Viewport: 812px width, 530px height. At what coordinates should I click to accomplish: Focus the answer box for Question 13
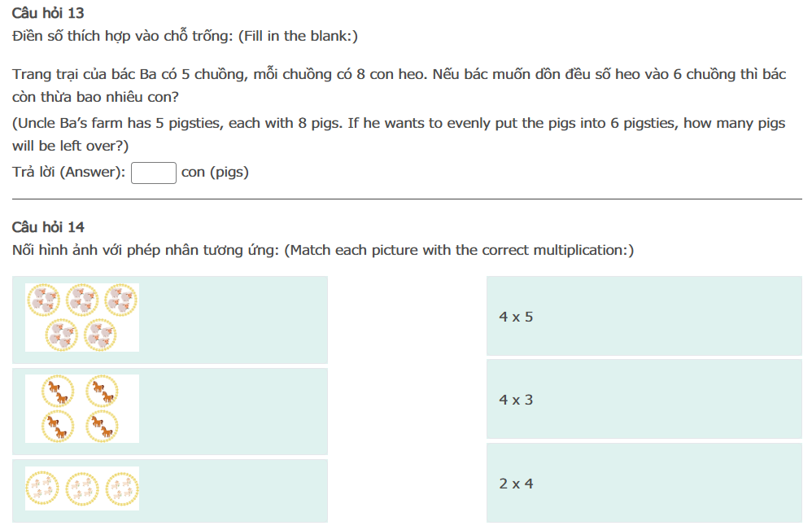coord(154,173)
